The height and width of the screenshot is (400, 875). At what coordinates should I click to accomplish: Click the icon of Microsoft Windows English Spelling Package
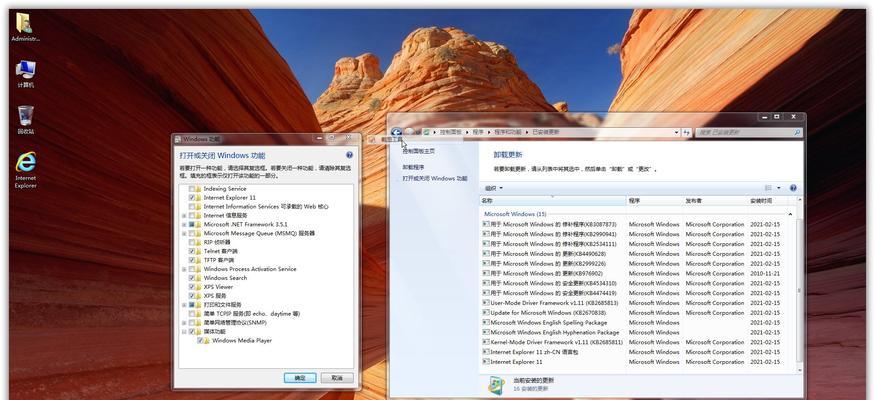(x=485, y=322)
